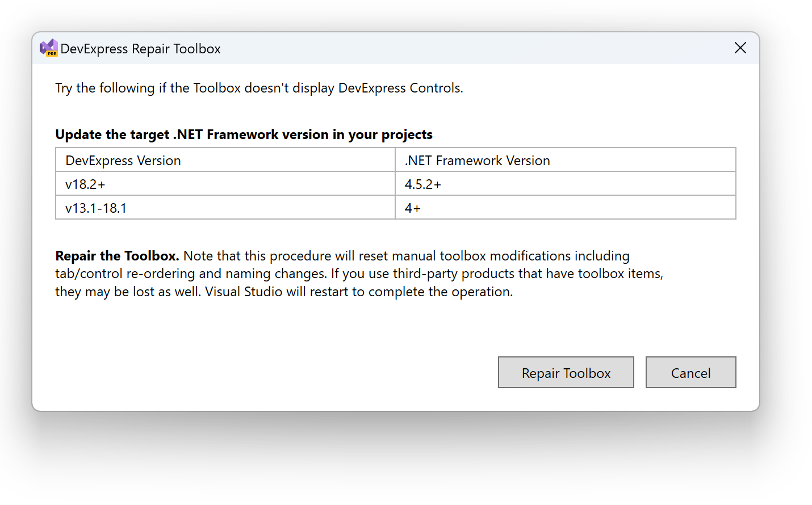Select the DevExpress Version column header
The image size is (812, 505).
(123, 161)
